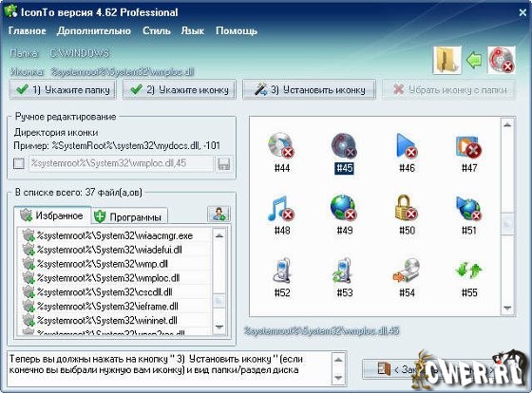Click Убрать иконку с папки button
The width and height of the screenshot is (532, 393).
click(449, 89)
